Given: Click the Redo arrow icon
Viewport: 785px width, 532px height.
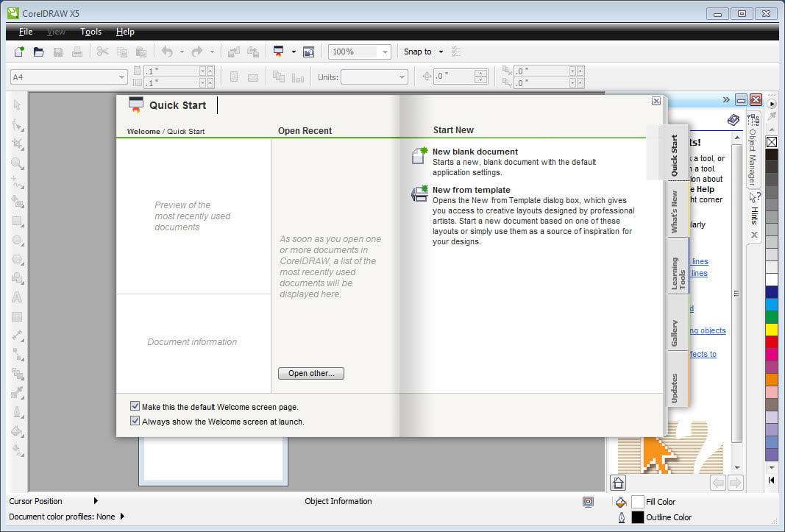Looking at the screenshot, I should click(197, 52).
